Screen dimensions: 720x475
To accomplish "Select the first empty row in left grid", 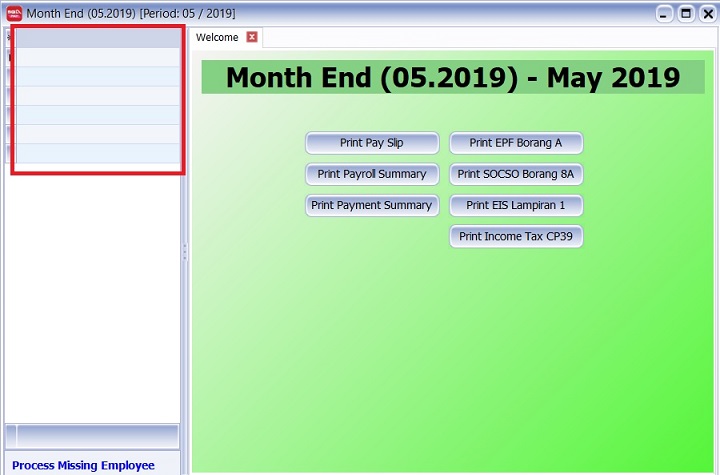I will click(x=97, y=58).
